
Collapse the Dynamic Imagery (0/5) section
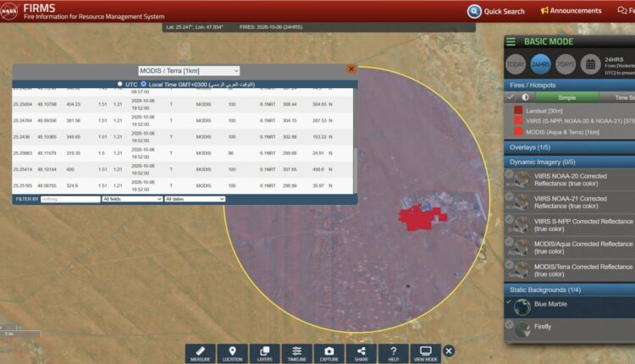tap(570, 162)
